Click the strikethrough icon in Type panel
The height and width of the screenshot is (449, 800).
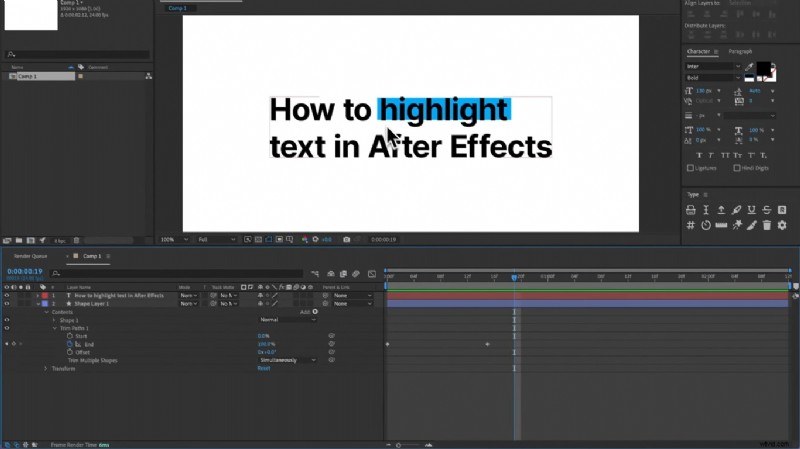click(767, 210)
